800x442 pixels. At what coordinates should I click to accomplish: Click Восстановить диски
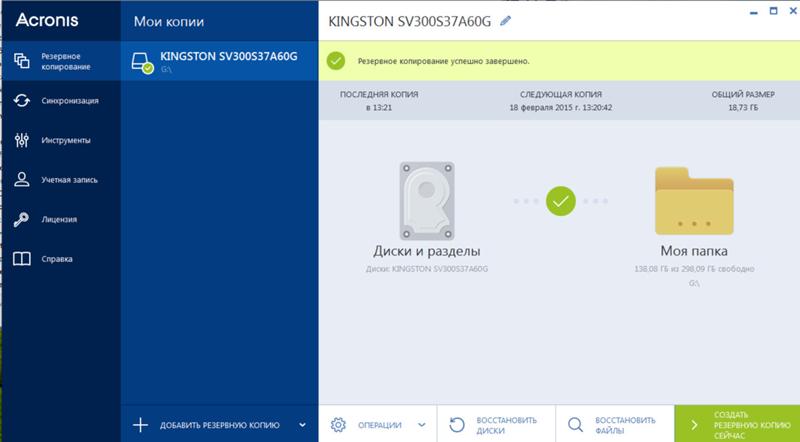[x=496, y=425]
